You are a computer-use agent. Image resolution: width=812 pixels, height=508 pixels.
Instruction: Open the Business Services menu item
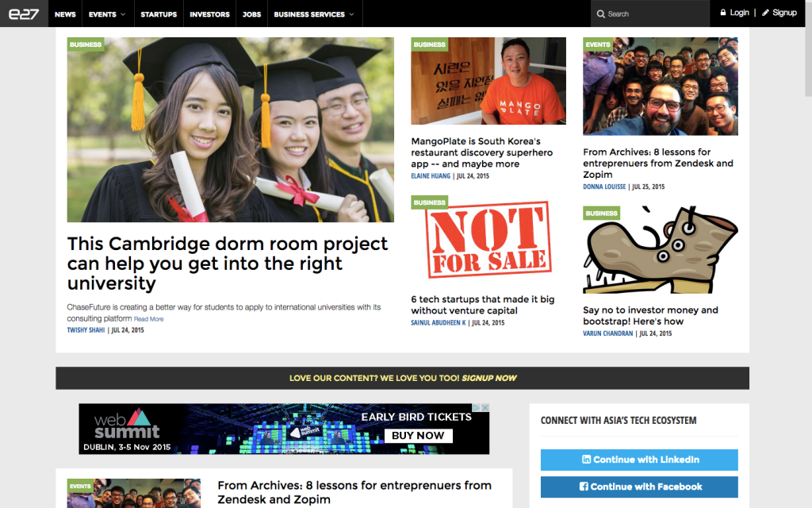tap(310, 14)
